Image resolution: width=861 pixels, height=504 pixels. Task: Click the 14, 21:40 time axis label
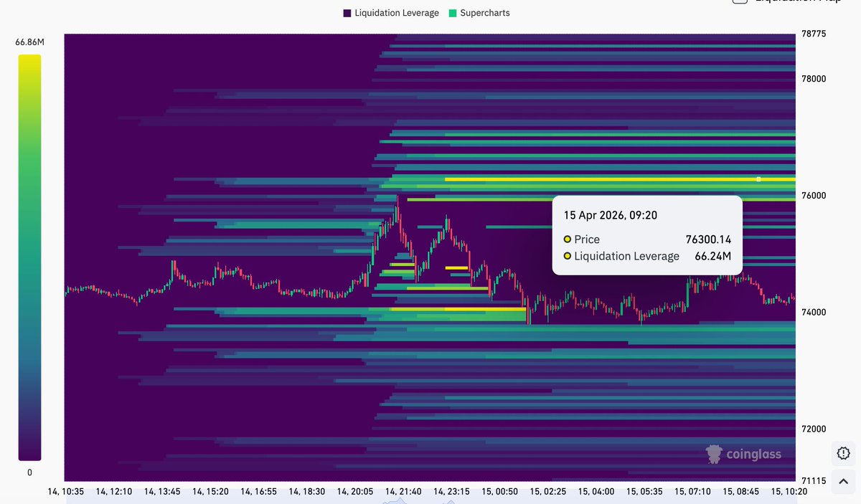pos(403,492)
